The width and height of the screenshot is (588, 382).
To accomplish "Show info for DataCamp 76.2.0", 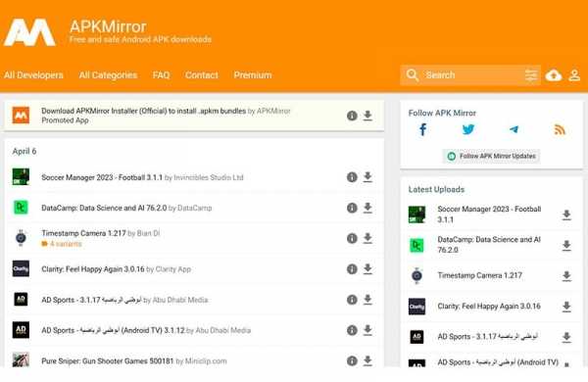I will click(352, 208).
